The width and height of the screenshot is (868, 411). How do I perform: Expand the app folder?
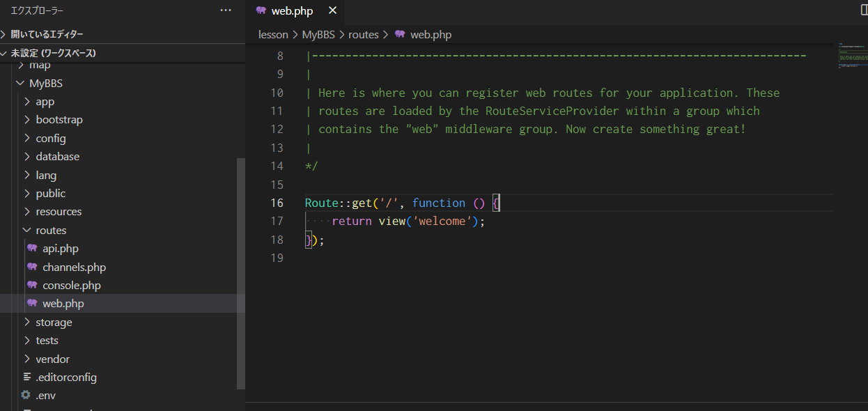(45, 102)
